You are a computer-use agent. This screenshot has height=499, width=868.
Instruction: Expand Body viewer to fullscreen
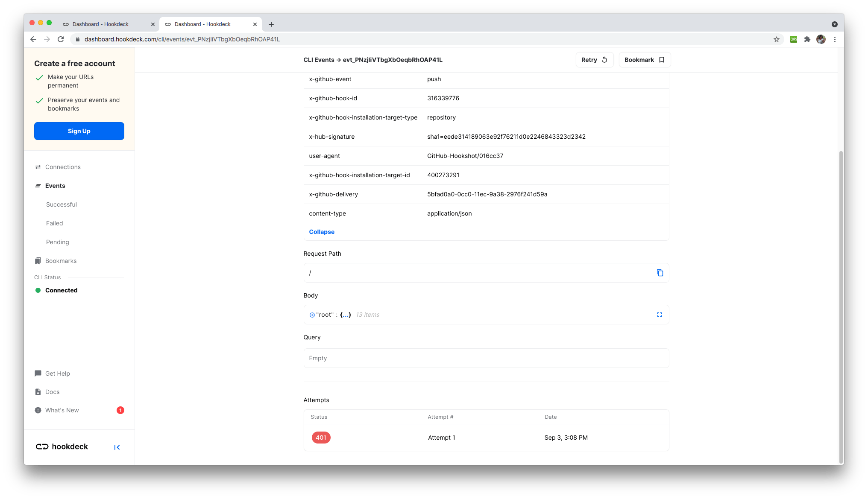[x=659, y=315]
